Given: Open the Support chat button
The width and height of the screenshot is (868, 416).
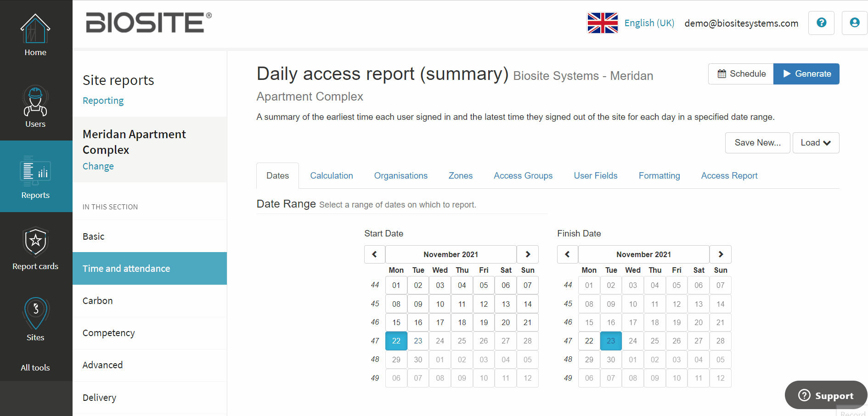Looking at the screenshot, I should point(826,395).
